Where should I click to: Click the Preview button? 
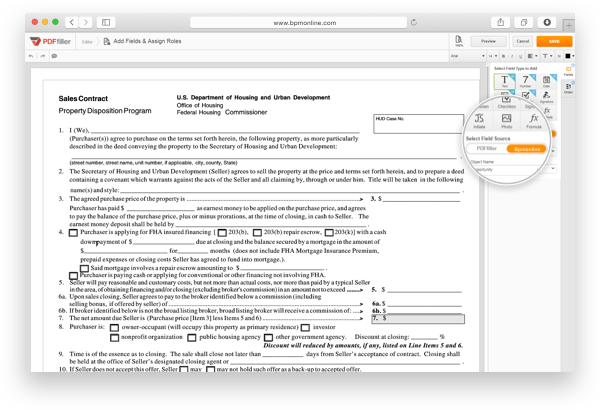click(488, 41)
